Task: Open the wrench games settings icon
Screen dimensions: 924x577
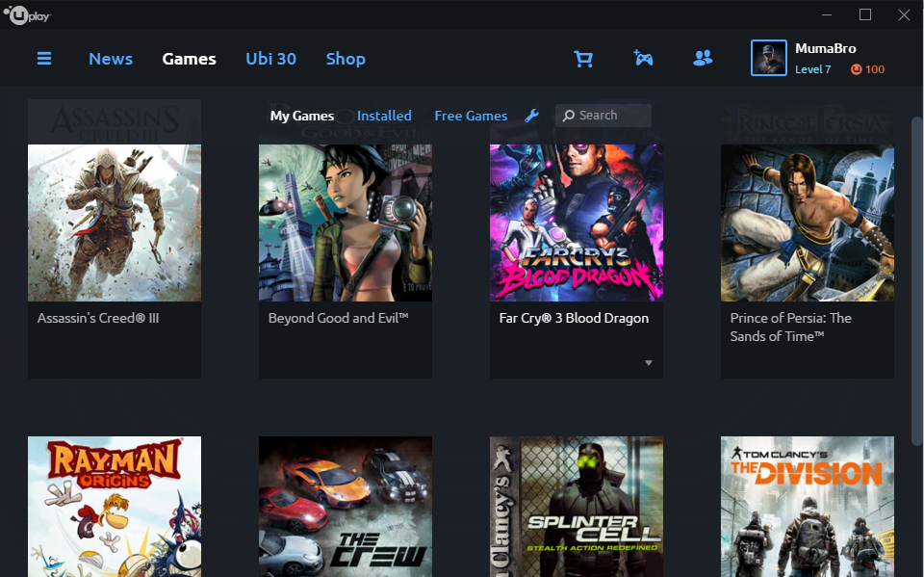Action: tap(532, 116)
